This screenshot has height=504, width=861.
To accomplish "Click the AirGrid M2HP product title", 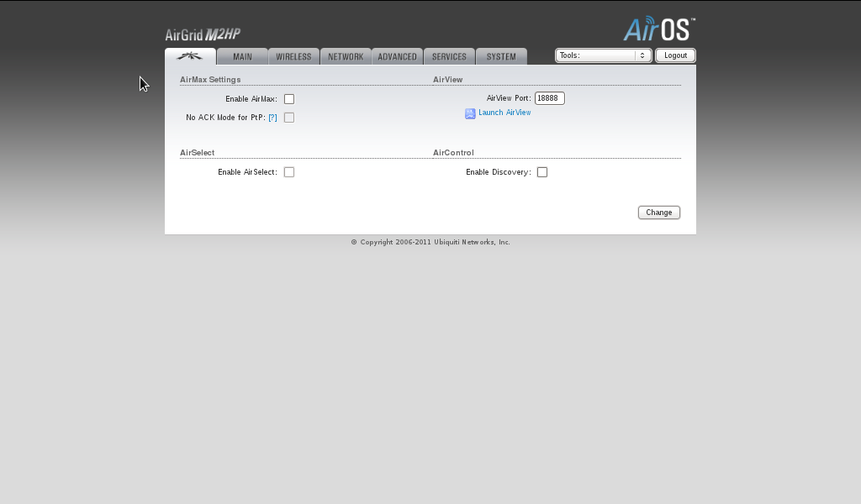I will (x=203, y=34).
